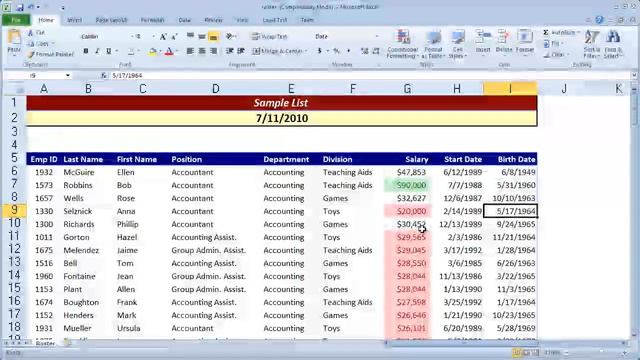640x360 pixels.
Task: Click the red font color button
Action: coord(169,51)
